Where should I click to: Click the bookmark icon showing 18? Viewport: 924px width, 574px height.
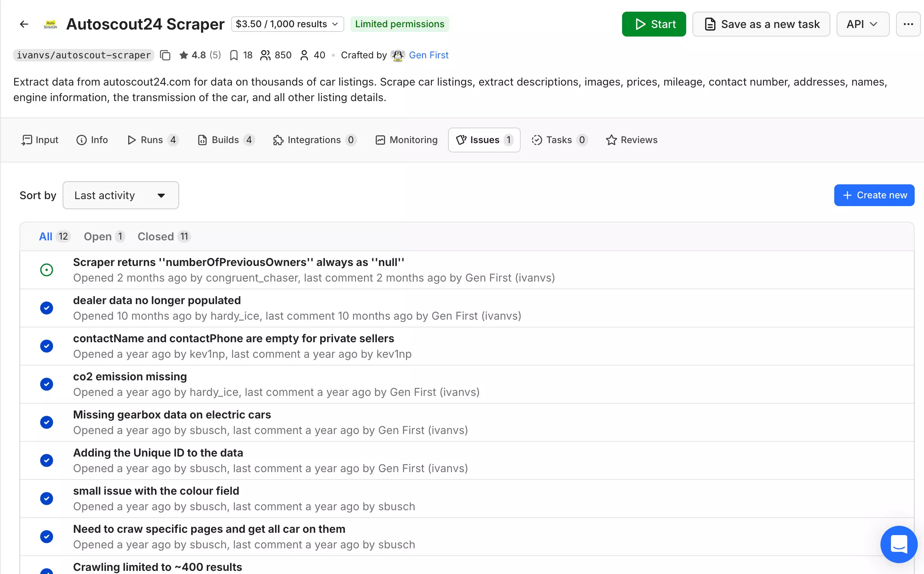coord(234,55)
